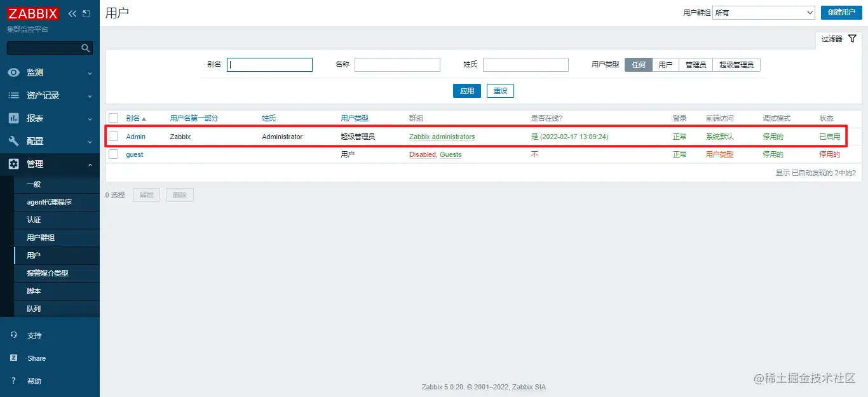Focus the 别名 filter input field
Image resolution: width=868 pixels, height=397 pixels.
[269, 65]
